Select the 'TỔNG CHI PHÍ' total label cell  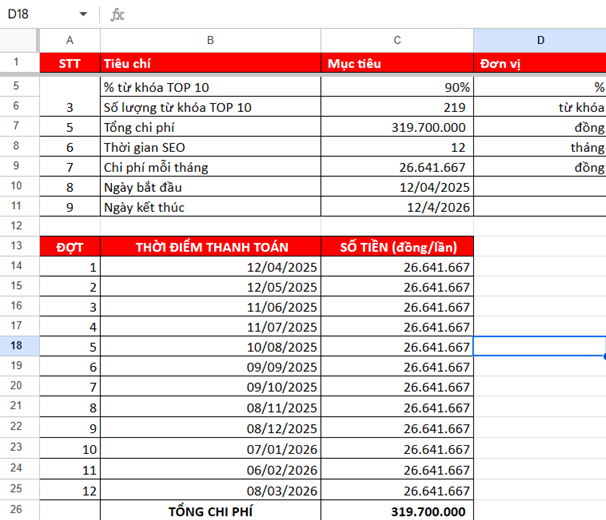point(211,511)
